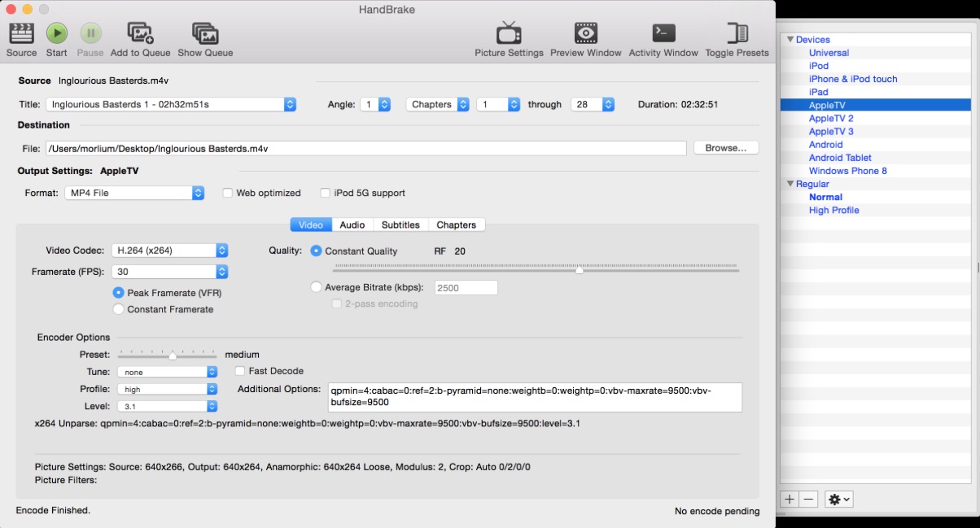
Task: Add a preset with the plus button
Action: (790, 499)
